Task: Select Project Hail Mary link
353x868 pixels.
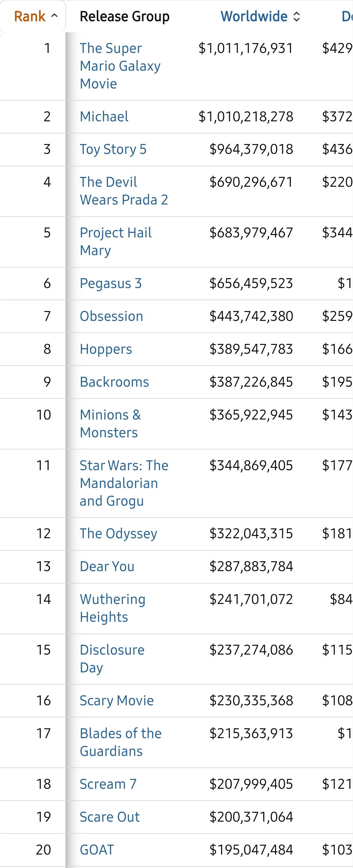Action: tap(116, 242)
